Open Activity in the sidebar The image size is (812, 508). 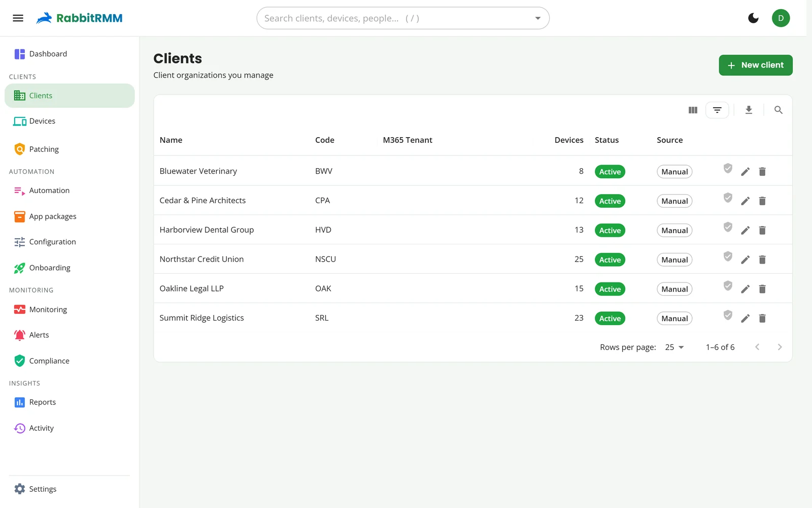[70, 428]
